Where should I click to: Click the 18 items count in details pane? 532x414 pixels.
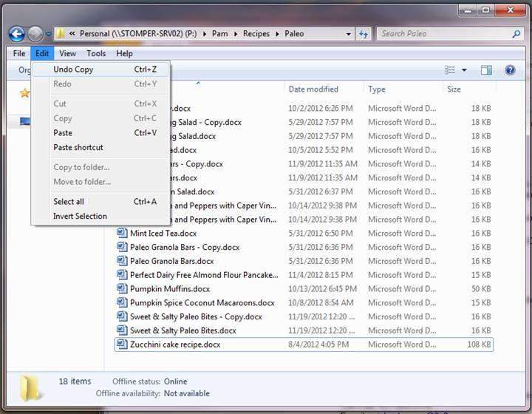(75, 381)
